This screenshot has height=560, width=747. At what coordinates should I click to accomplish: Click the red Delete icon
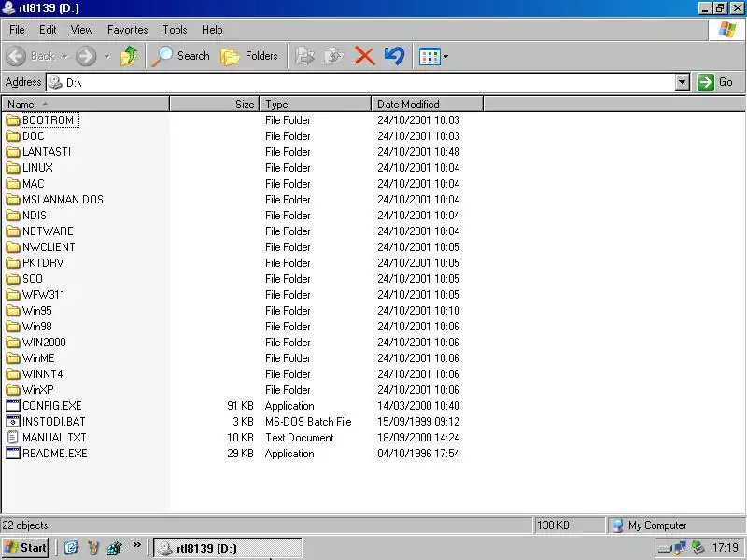(364, 56)
